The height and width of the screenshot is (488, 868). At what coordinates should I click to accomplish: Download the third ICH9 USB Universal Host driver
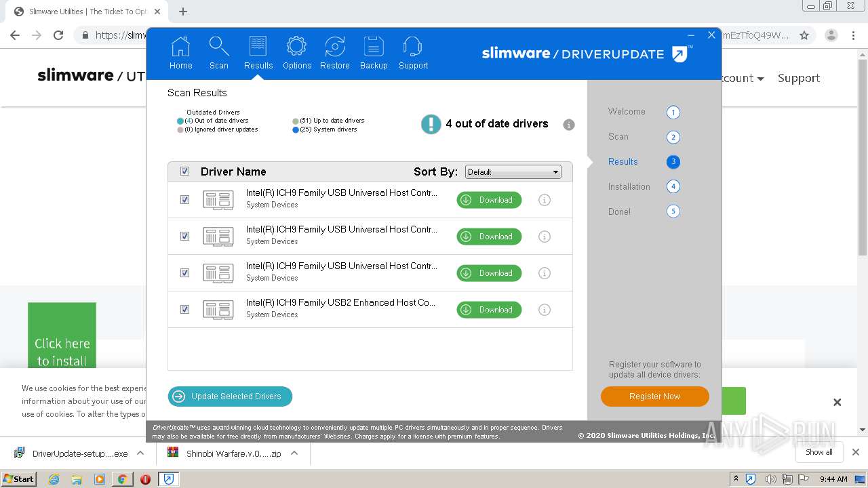pyautogui.click(x=489, y=273)
